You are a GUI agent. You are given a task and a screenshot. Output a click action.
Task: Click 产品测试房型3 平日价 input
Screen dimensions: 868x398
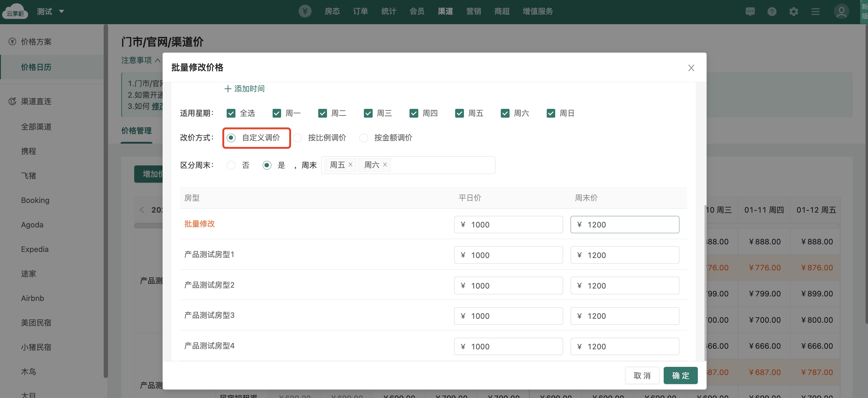coord(508,316)
